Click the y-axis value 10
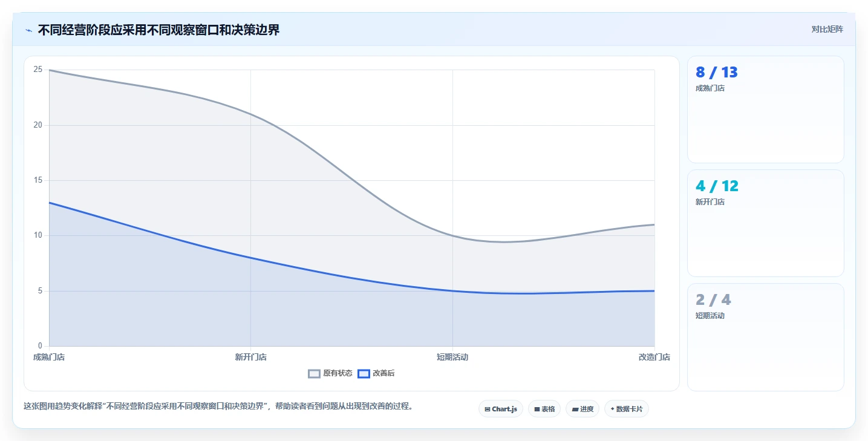The width and height of the screenshot is (868, 441). (x=38, y=235)
